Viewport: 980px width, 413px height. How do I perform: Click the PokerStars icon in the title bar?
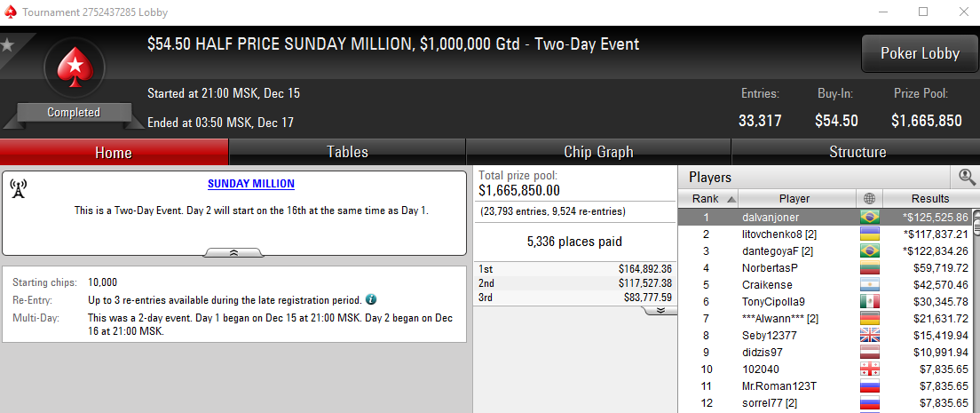pos(11,12)
